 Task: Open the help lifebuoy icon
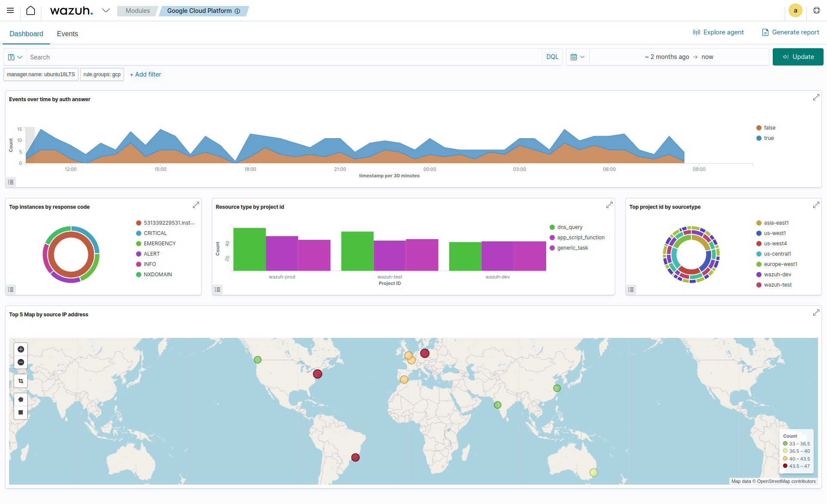[817, 10]
